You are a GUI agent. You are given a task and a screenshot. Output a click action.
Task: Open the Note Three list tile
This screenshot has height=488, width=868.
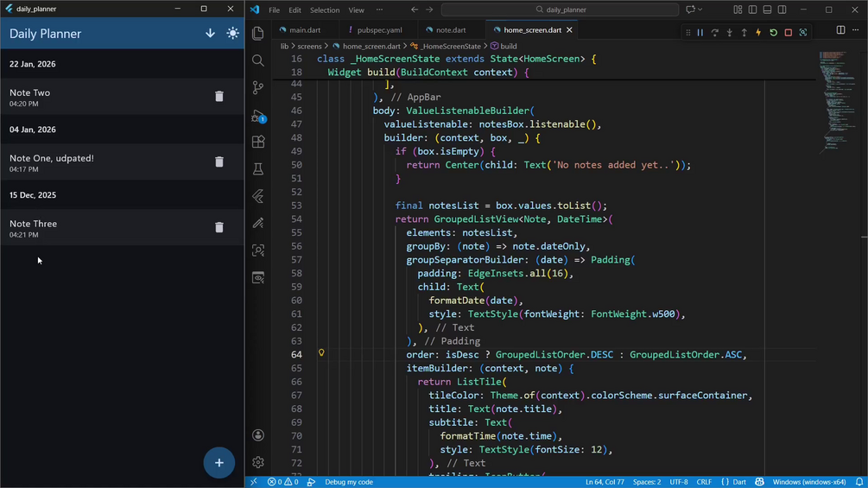click(122, 227)
